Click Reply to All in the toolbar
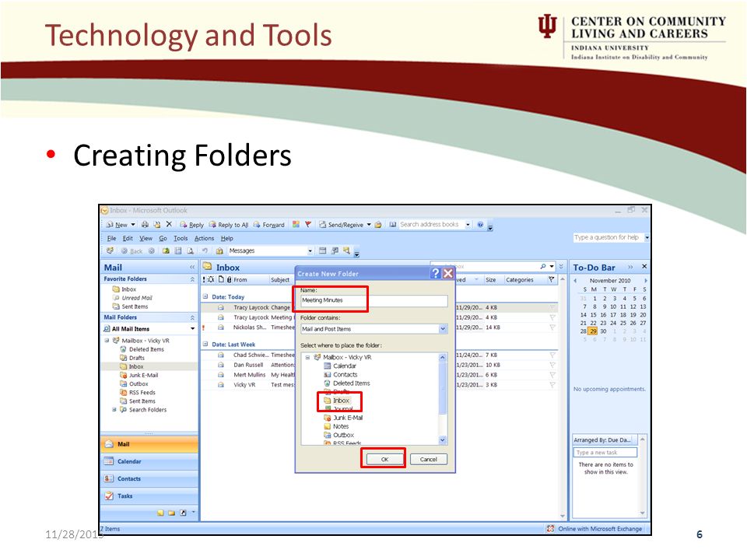The image size is (747, 560). click(229, 225)
